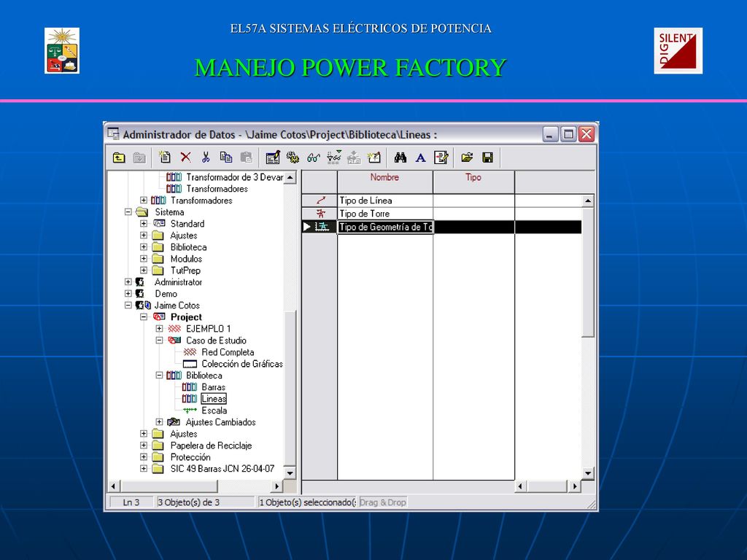The image size is (747, 560).
Task: Expand the EJEMPLO 1 node
Action: pos(159,329)
